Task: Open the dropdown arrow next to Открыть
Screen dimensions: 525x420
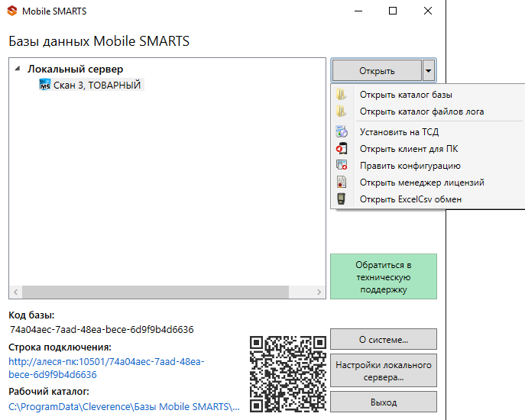Action: (x=428, y=70)
